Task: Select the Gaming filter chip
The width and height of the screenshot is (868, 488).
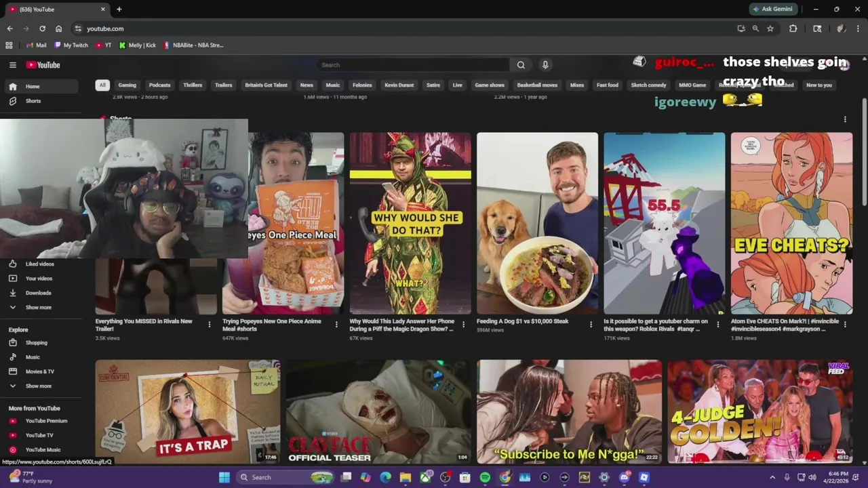Action: [127, 85]
